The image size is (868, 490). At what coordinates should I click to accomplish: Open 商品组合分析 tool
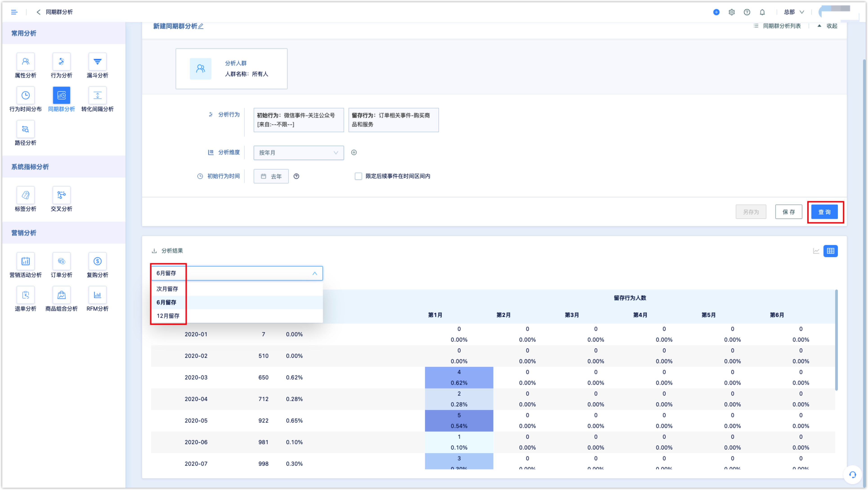click(x=61, y=299)
